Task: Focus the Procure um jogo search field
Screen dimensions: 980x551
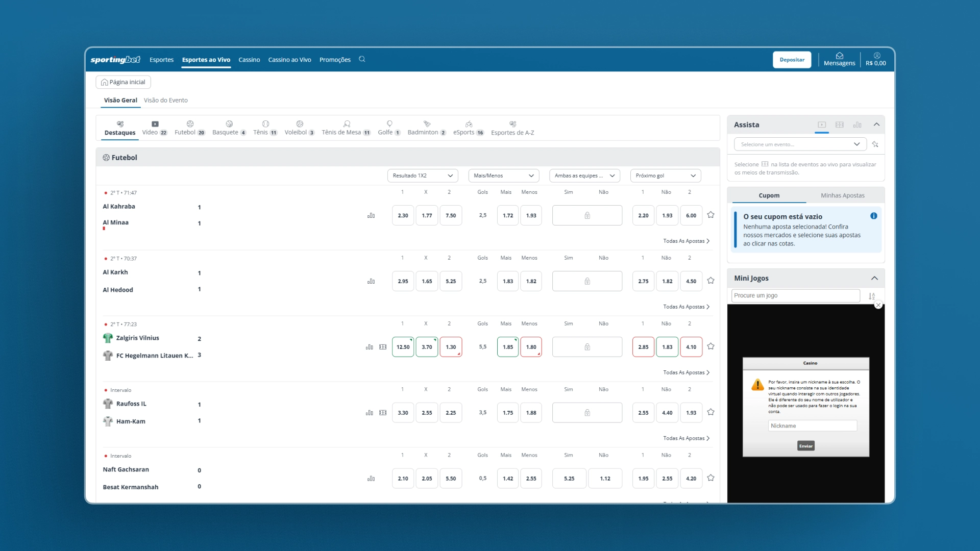Action: [x=796, y=295]
